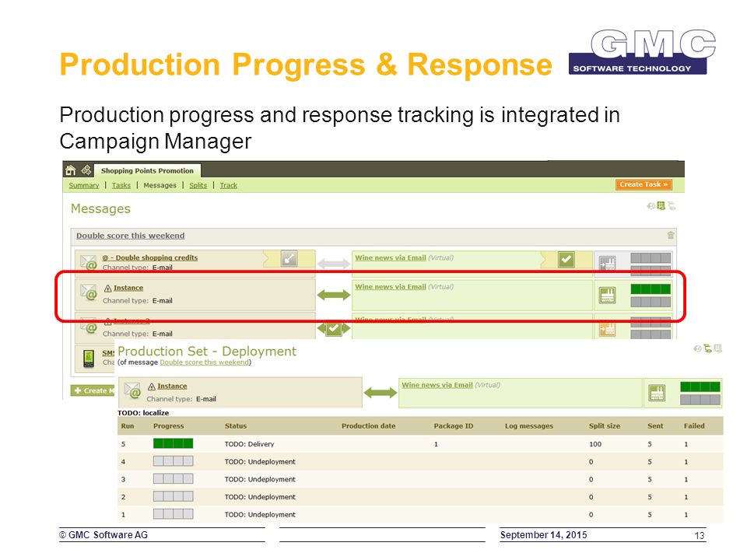Screen dimensions: 747x560
Task: Open Wine news via Email in highlighted row
Action: [x=390, y=287]
